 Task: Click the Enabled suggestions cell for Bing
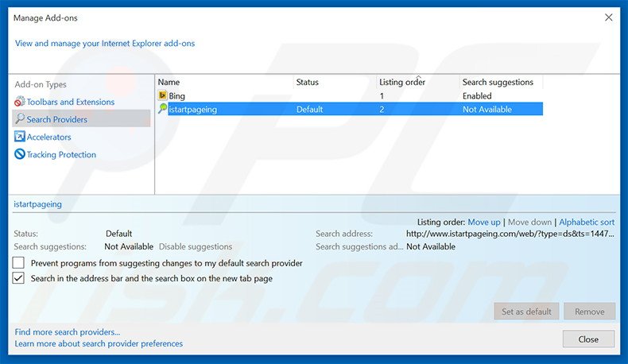pyautogui.click(x=477, y=96)
